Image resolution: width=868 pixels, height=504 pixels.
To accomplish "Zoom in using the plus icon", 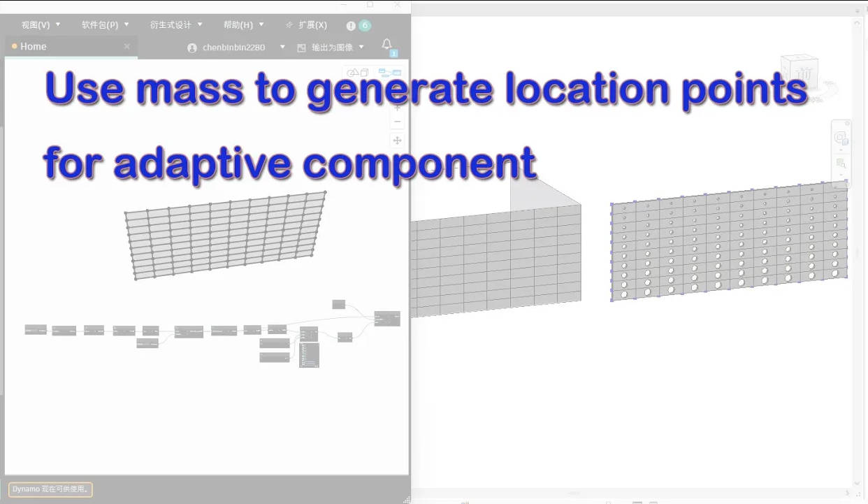I will 397,106.
